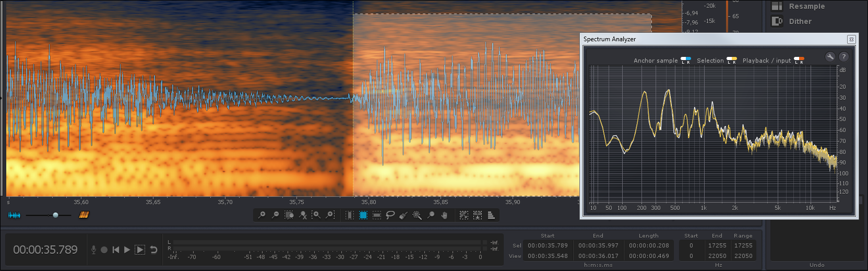This screenshot has height=271, width=868.
Task: Zoom in on frequency within selection
Action: tap(316, 215)
